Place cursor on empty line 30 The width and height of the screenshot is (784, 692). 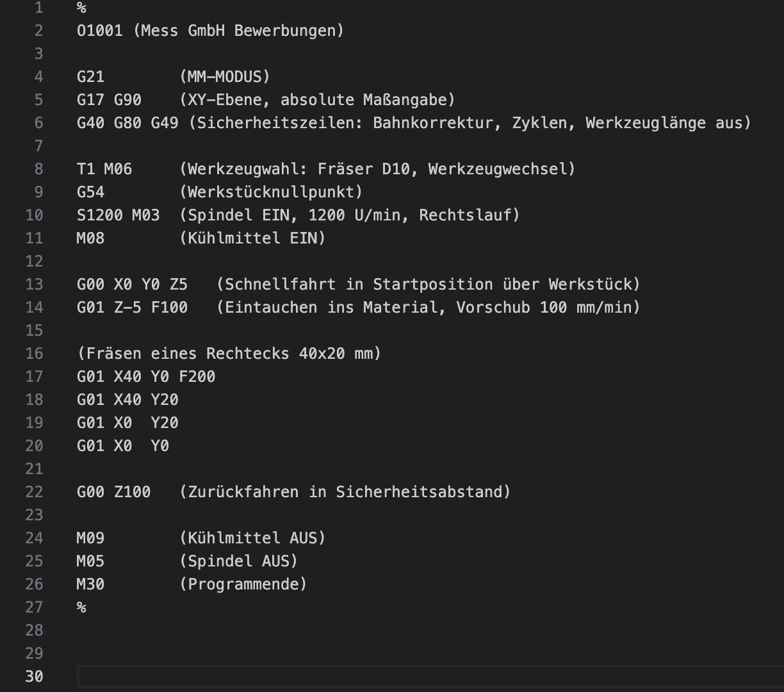384,677
